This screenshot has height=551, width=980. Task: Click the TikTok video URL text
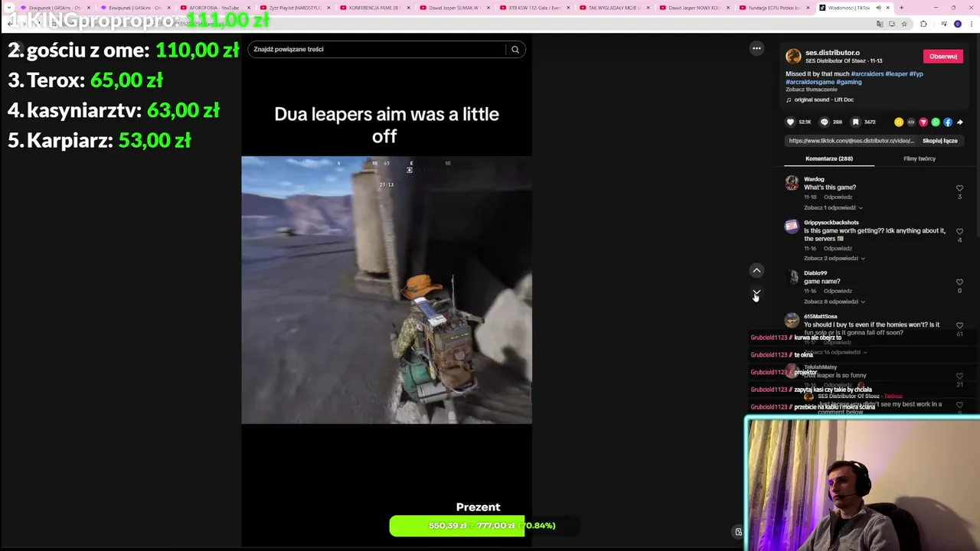point(851,141)
